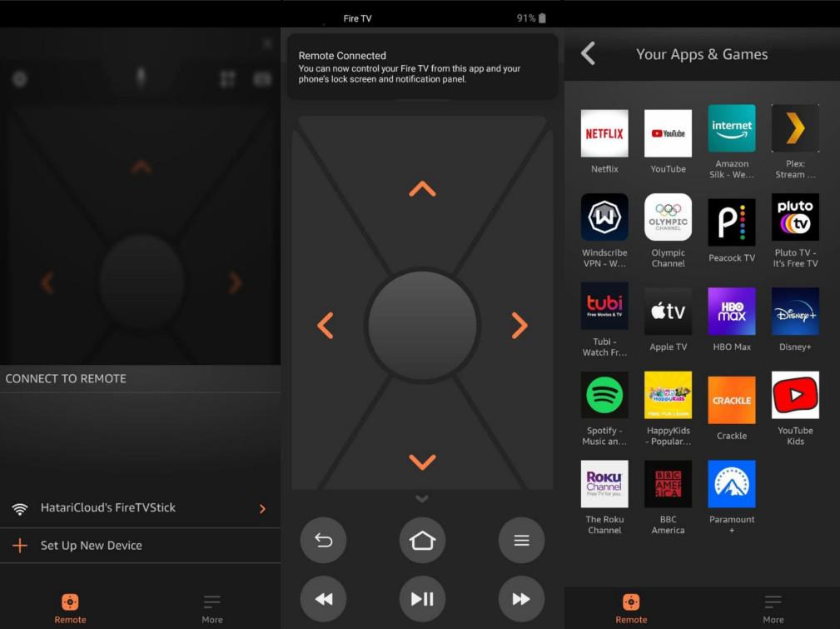Open the dimmed settings gear icon
840x629 pixels.
pos(20,79)
